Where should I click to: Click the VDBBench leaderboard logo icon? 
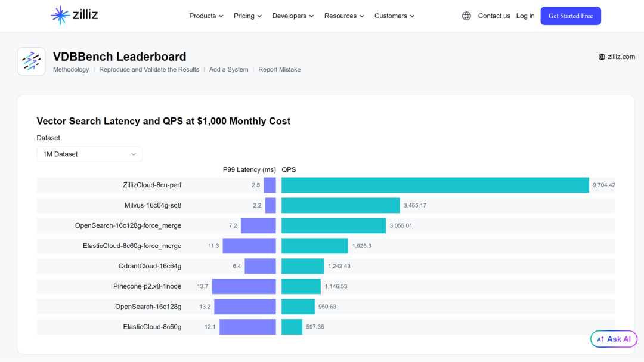point(31,61)
